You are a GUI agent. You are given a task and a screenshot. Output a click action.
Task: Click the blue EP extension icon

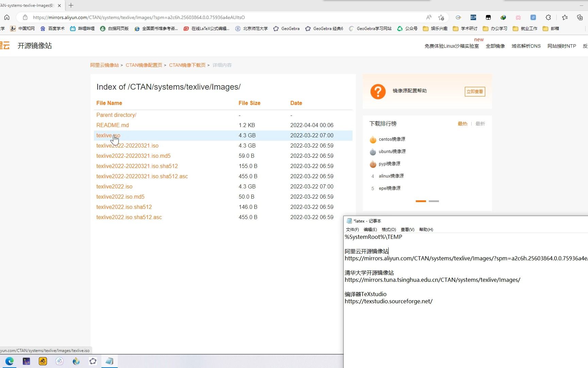tap(473, 17)
